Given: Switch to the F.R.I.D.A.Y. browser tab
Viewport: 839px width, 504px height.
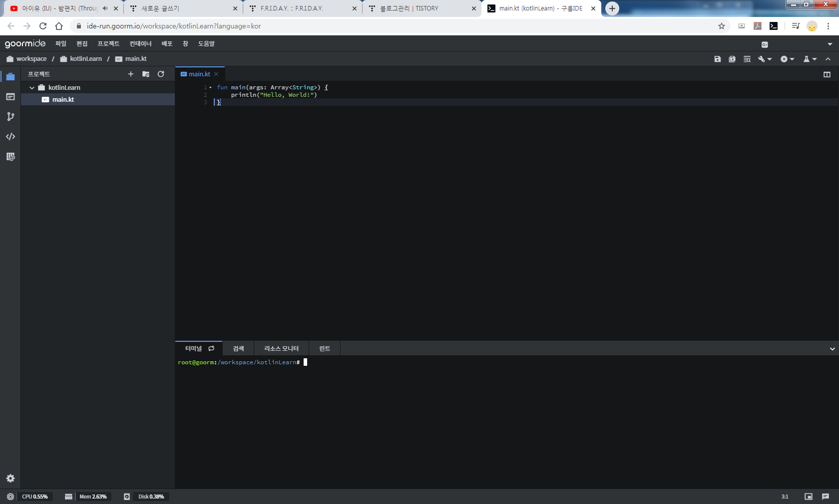Looking at the screenshot, I should click(x=303, y=8).
